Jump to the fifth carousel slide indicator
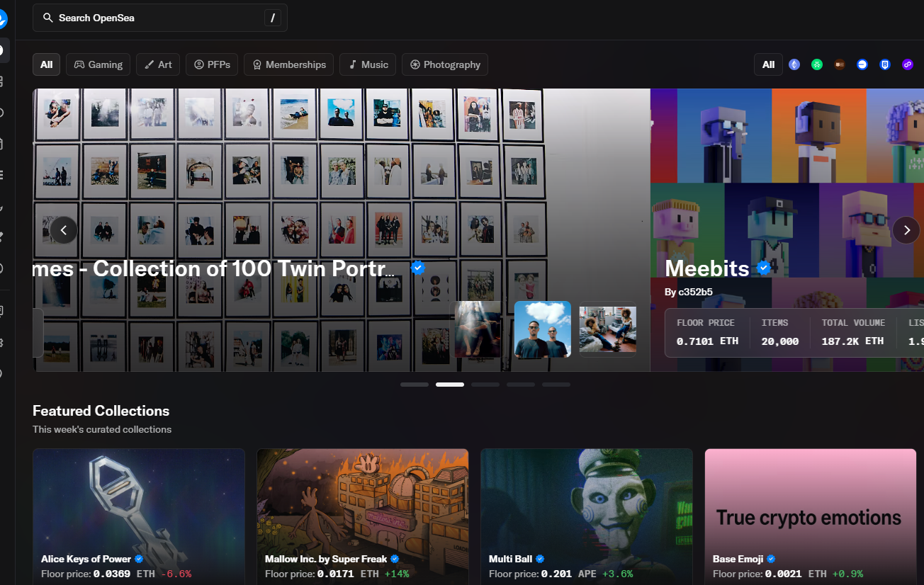This screenshot has height=585, width=924. 556,385
